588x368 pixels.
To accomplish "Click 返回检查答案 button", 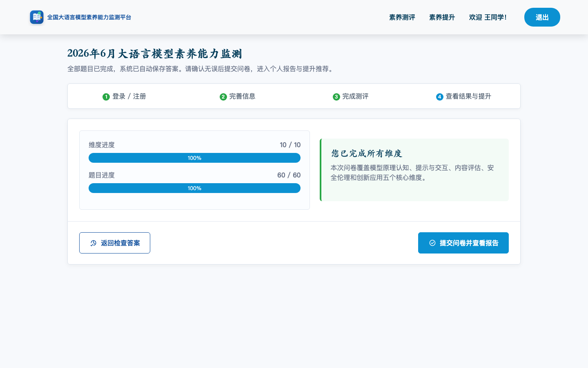I will coord(115,243).
